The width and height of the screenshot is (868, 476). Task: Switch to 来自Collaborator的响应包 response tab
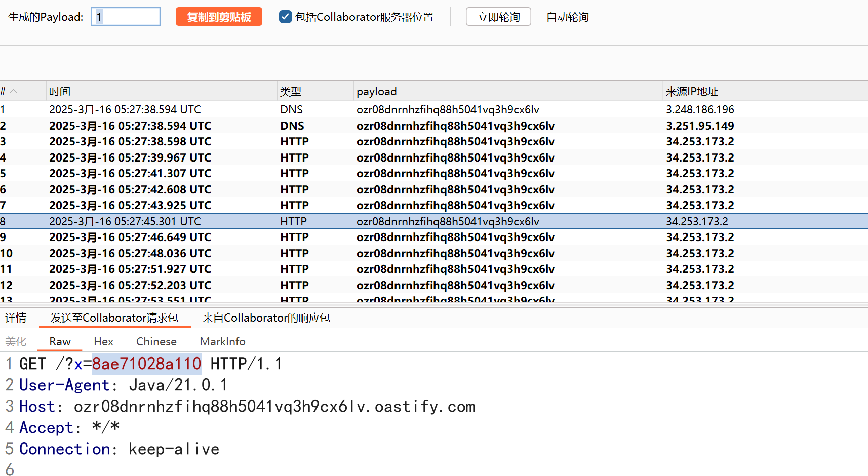pos(266,318)
